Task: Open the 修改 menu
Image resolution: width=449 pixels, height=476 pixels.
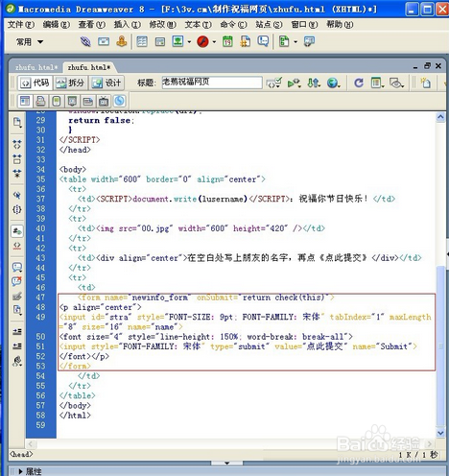Action: (162, 25)
